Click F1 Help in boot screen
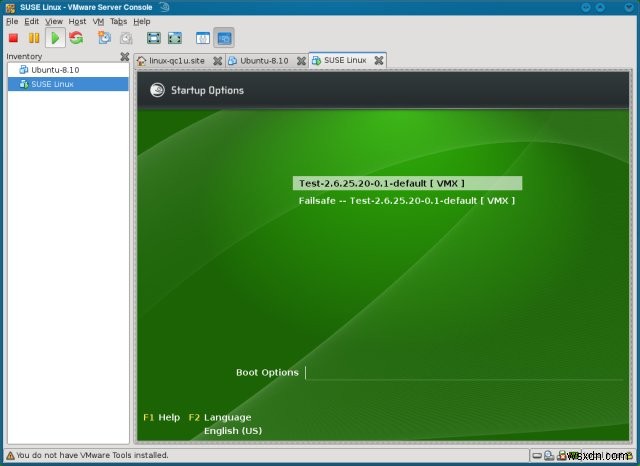The height and width of the screenshot is (466, 640). [x=162, y=417]
